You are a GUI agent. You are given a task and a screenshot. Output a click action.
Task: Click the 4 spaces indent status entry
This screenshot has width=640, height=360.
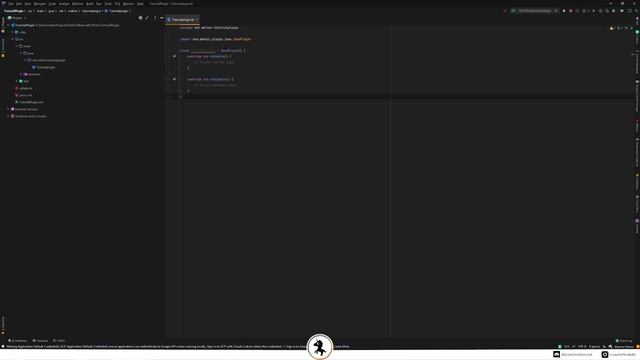[595, 347]
